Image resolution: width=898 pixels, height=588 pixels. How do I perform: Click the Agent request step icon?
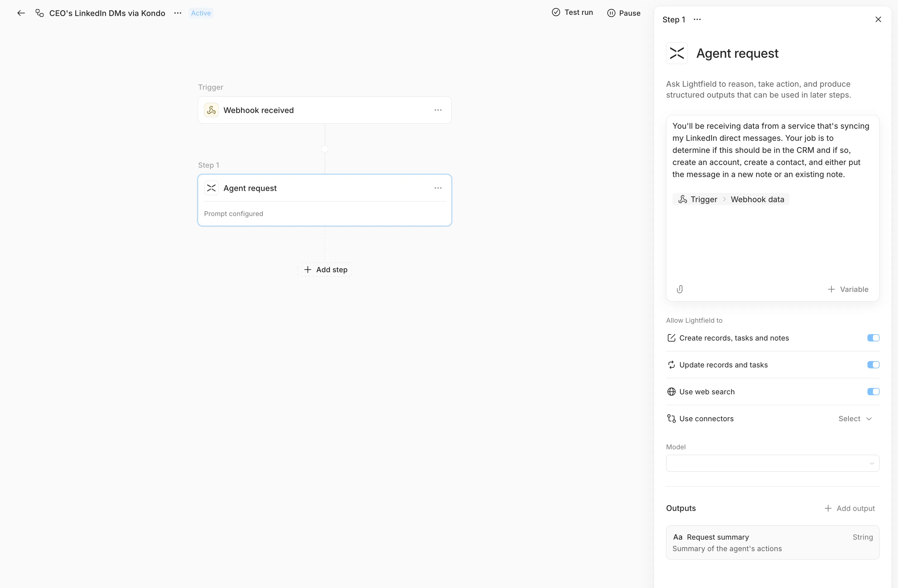coord(212,188)
